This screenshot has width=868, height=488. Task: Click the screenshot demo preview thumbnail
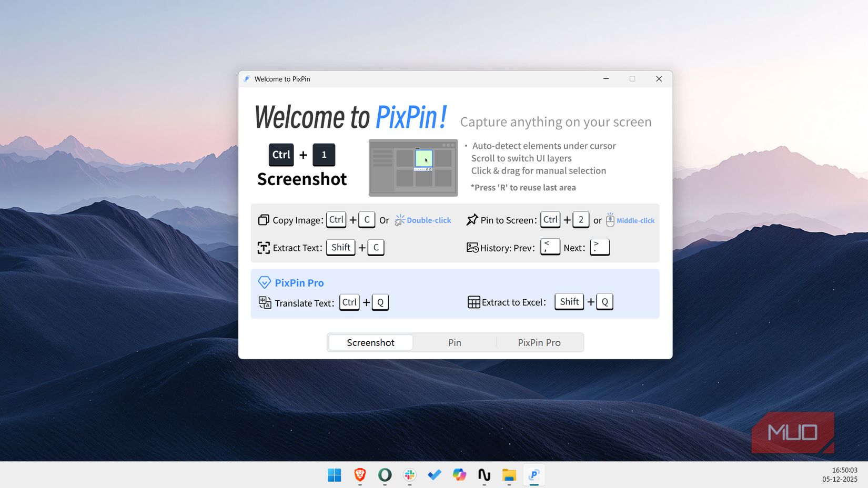(413, 168)
